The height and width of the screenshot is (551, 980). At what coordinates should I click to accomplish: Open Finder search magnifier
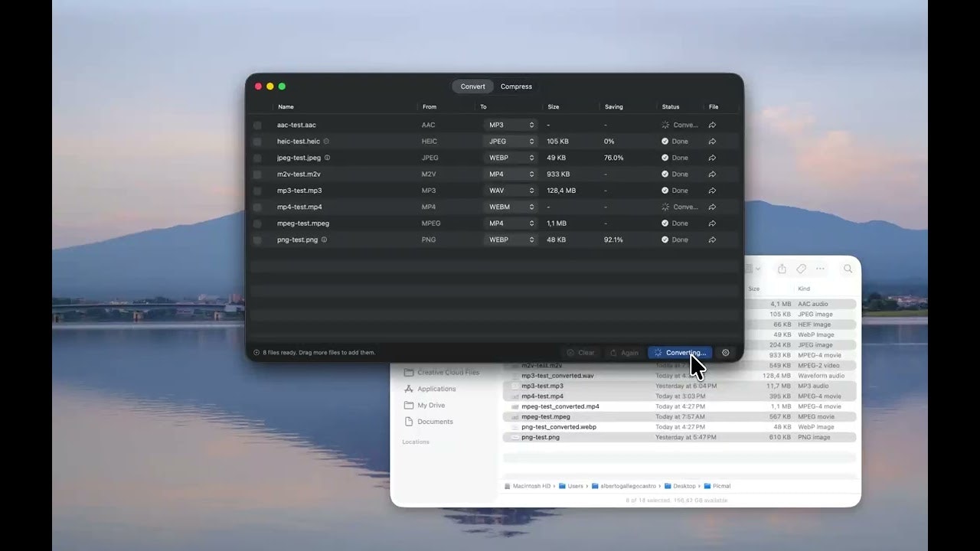pyautogui.click(x=848, y=269)
